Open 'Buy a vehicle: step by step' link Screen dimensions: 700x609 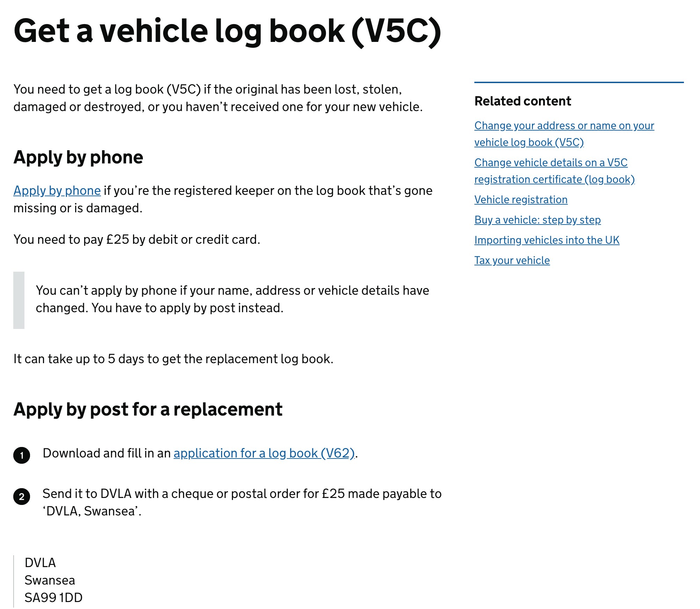click(538, 220)
